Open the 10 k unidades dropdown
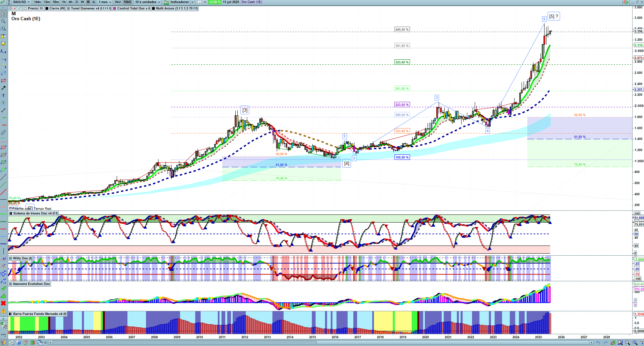Image resolution: width=644 pixels, height=346 pixels. point(148,2)
